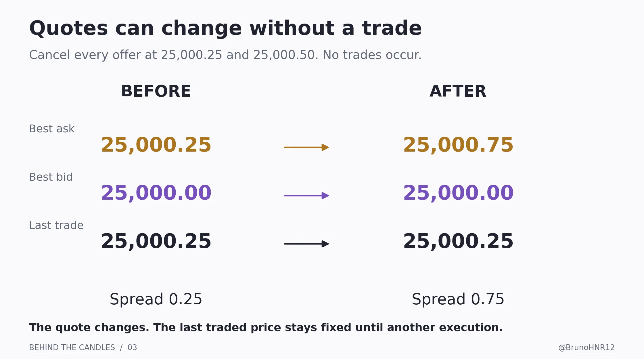This screenshot has height=359, width=644.
Task: Select the BEFORE column heading
Action: pos(156,91)
